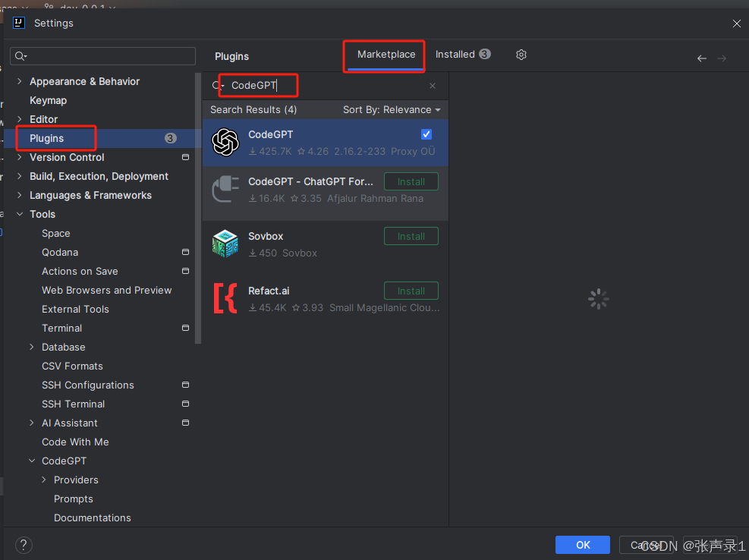Expand Build, Execution, Deployment node
This screenshot has height=560, width=749.
tap(20, 176)
